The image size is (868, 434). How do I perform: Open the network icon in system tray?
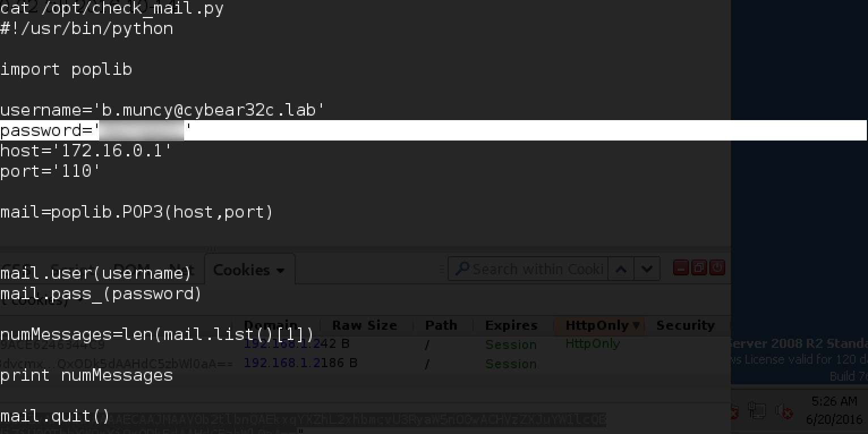(757, 411)
